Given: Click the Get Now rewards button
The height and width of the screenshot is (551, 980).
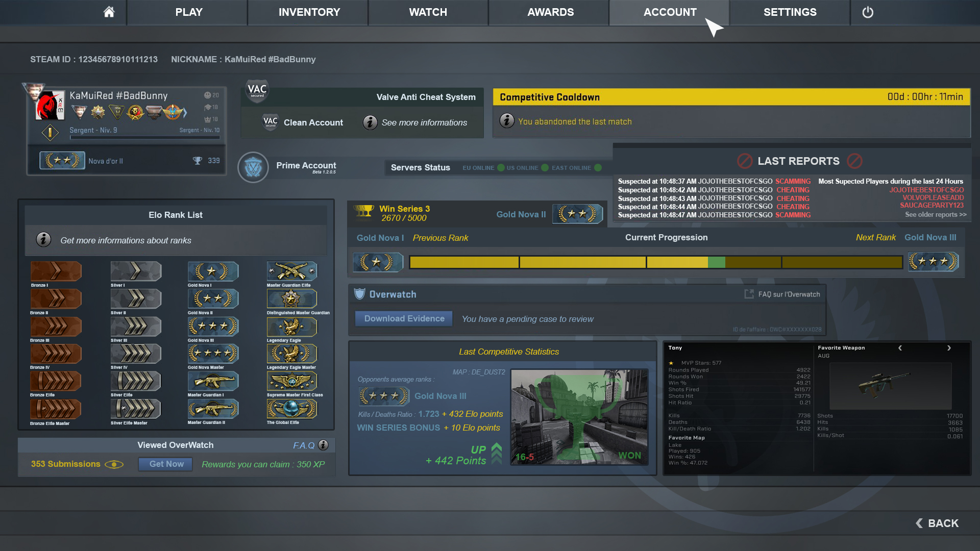Looking at the screenshot, I should point(166,464).
